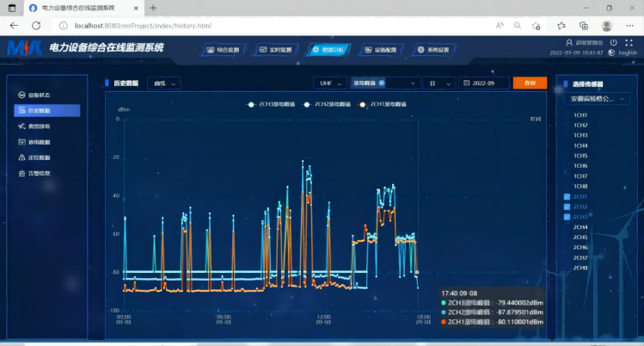Switch language via the English link

pyautogui.click(x=627, y=53)
